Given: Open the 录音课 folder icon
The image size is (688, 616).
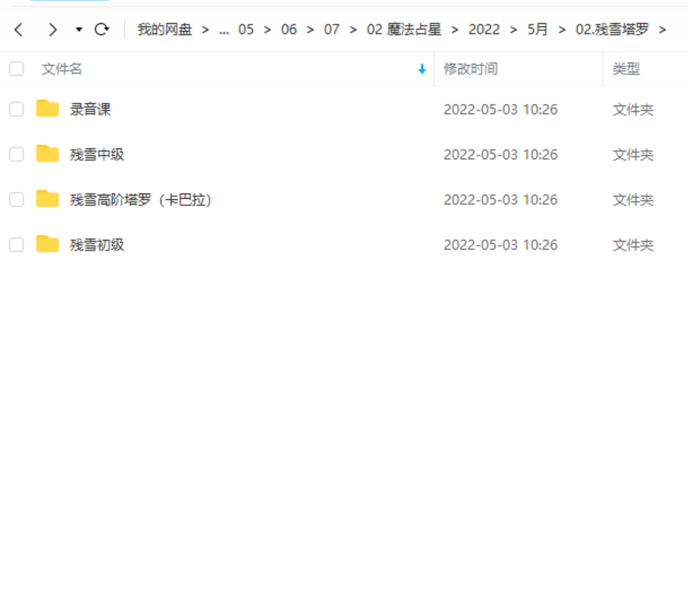Looking at the screenshot, I should (46, 109).
